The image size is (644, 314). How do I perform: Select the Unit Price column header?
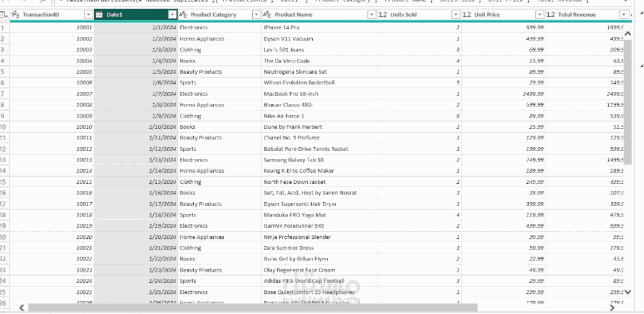point(503,15)
